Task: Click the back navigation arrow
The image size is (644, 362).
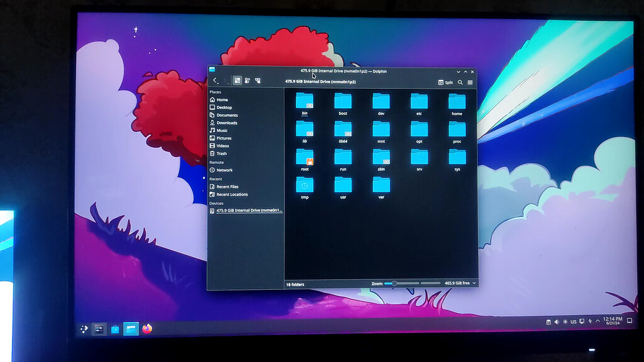Action: (x=213, y=81)
